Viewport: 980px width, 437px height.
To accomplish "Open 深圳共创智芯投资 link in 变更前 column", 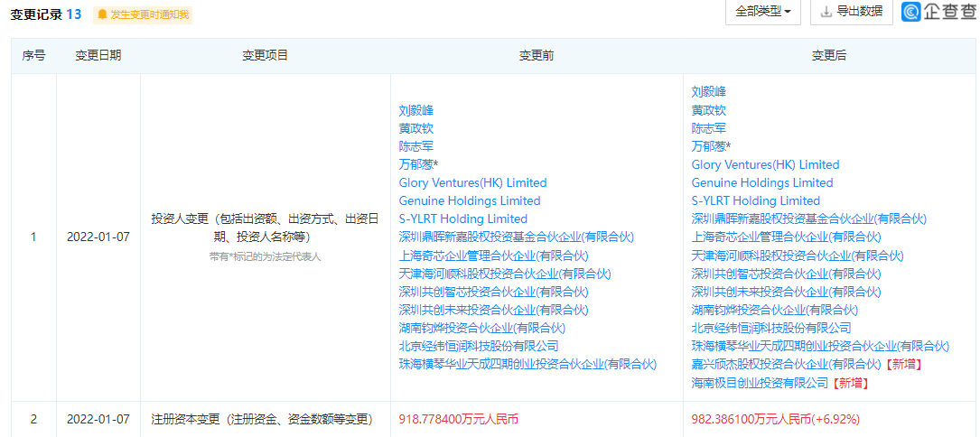I will (494, 292).
